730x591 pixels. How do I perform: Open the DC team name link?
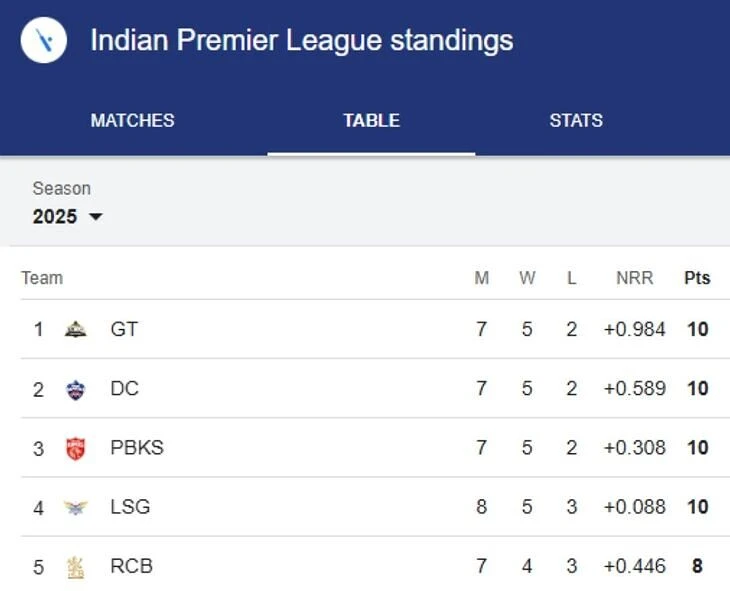click(124, 388)
